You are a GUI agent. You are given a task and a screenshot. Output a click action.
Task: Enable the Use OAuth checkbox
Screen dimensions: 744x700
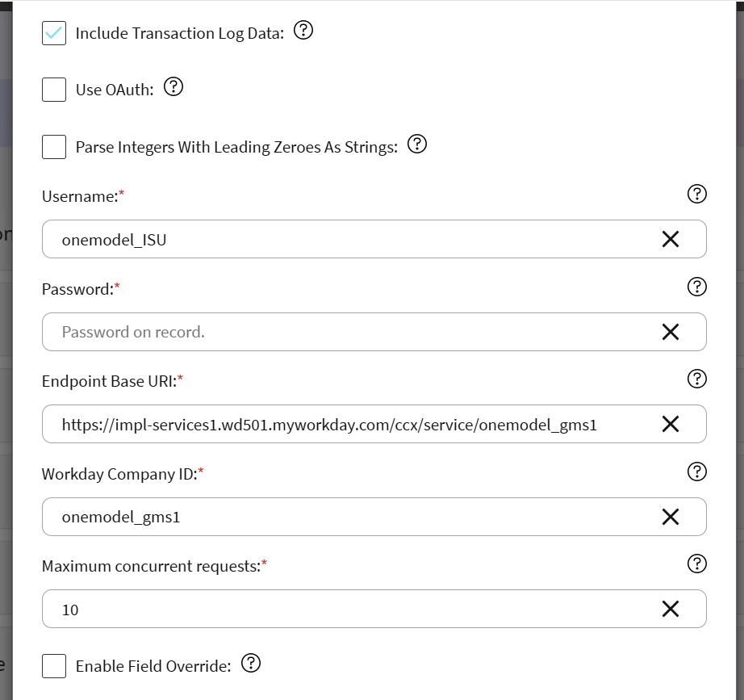(54, 90)
